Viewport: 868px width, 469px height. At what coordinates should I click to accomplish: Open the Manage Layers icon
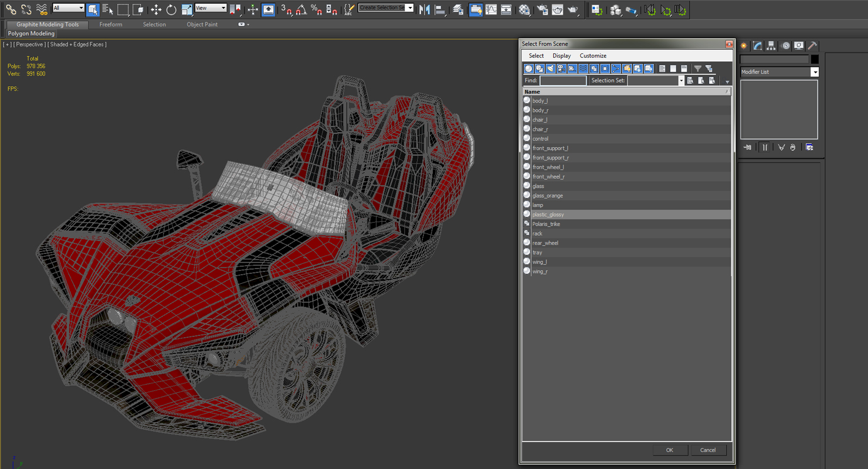[458, 9]
